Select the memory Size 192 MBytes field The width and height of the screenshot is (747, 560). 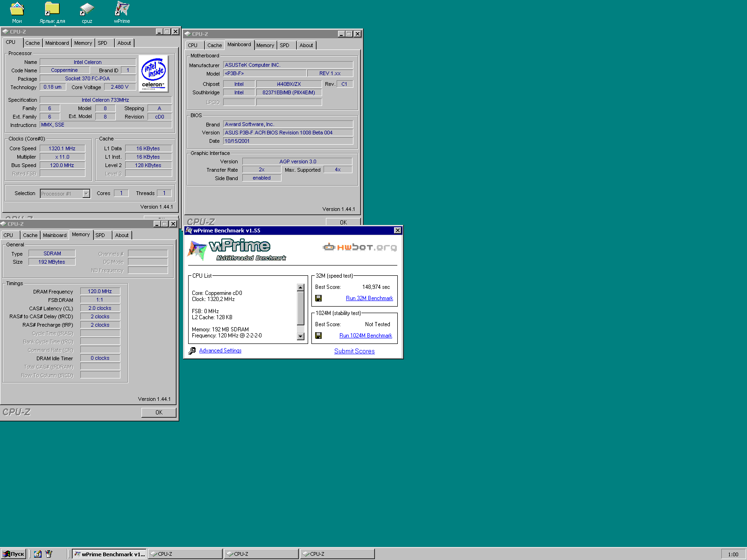[52, 262]
